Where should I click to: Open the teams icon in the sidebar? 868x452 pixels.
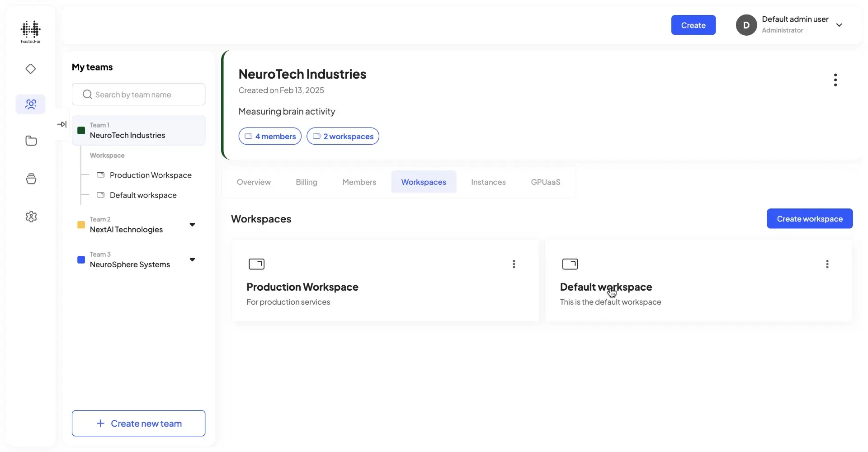click(x=30, y=104)
